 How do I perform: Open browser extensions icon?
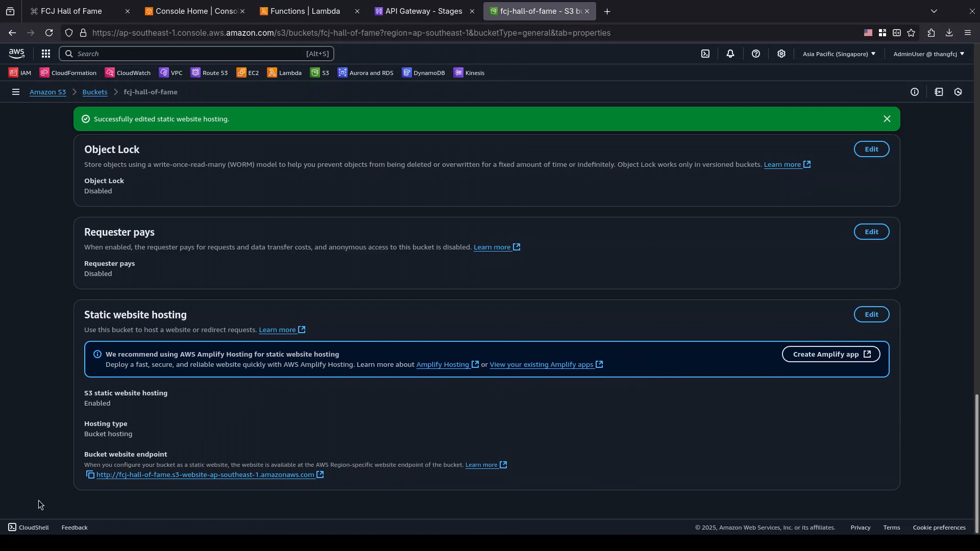click(x=932, y=33)
